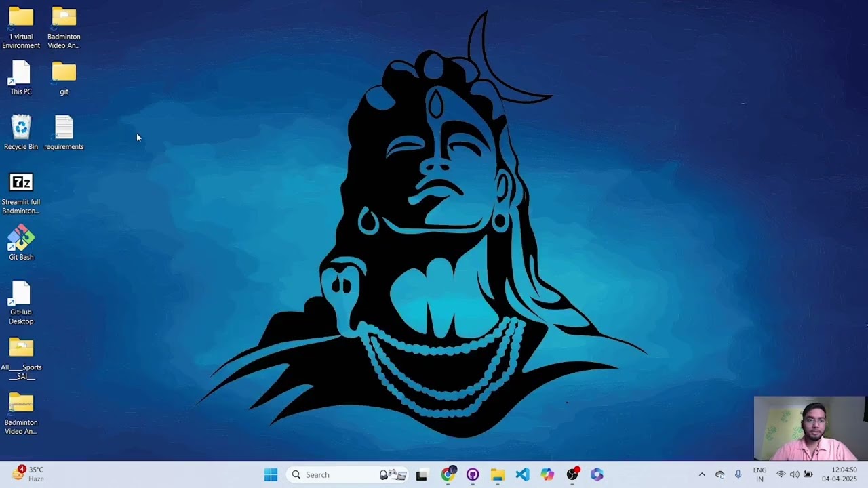
Task: Click the battery status tray icon
Action: [808, 474]
